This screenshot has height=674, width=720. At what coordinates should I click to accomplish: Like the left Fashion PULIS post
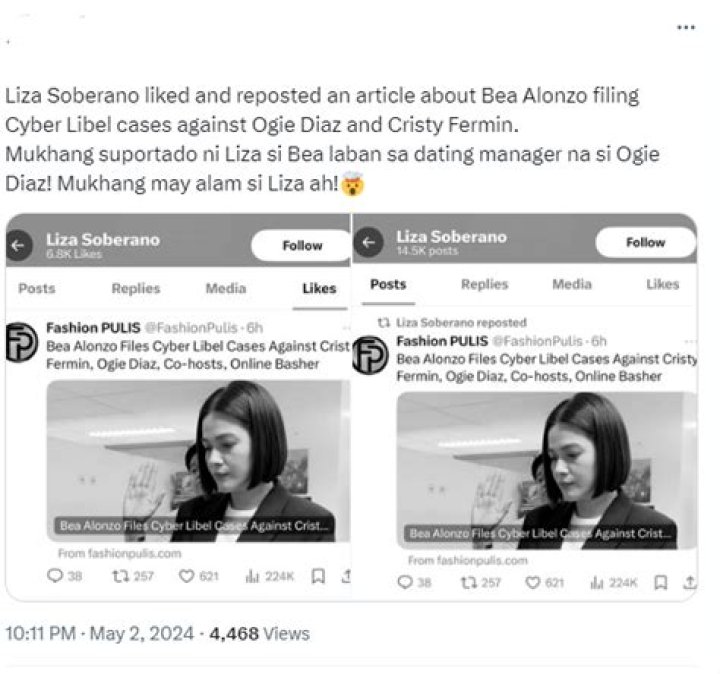pos(186,576)
